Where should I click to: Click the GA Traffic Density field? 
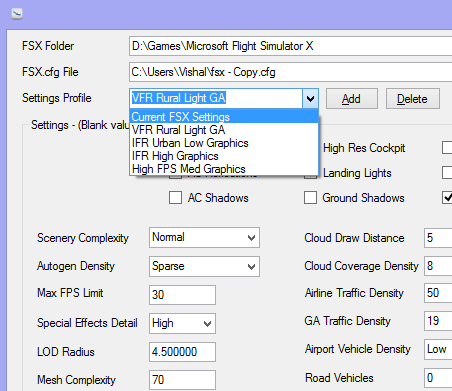tap(438, 321)
